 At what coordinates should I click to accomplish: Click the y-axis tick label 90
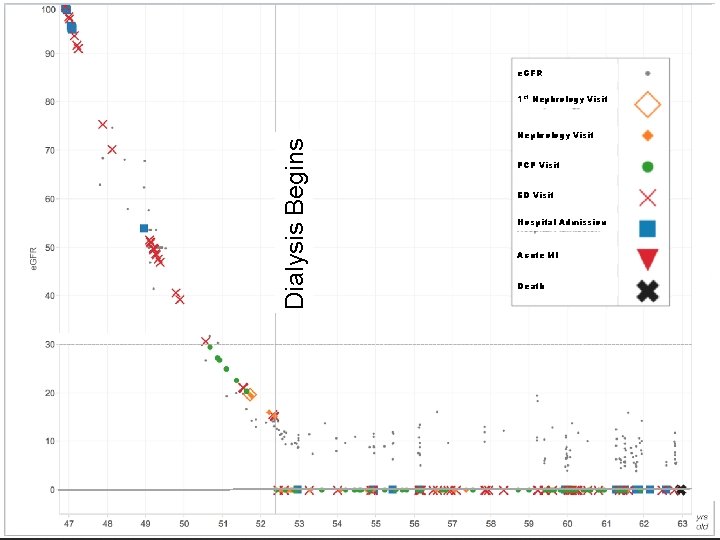point(50,54)
